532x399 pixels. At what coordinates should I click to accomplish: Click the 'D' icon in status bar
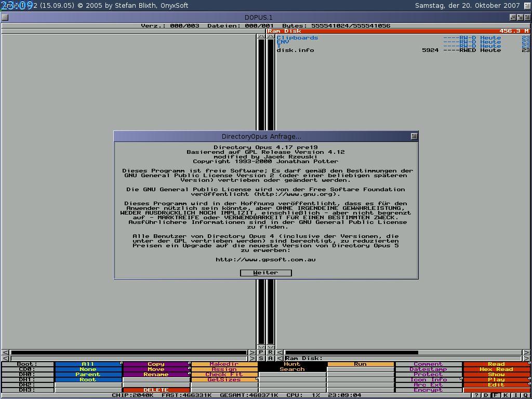pos(486,395)
